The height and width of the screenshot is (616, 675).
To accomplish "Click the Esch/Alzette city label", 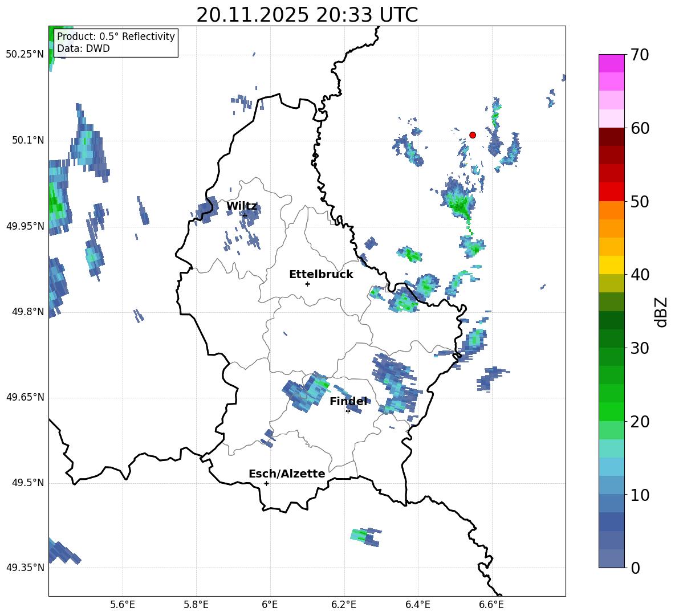I will click(x=287, y=474).
